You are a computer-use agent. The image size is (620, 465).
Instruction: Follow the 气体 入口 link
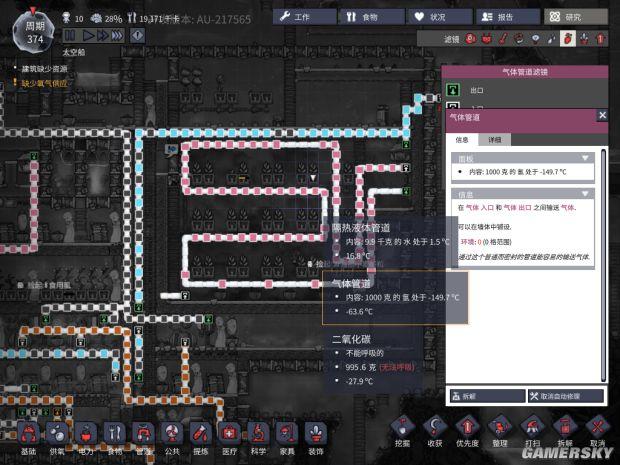[480, 208]
